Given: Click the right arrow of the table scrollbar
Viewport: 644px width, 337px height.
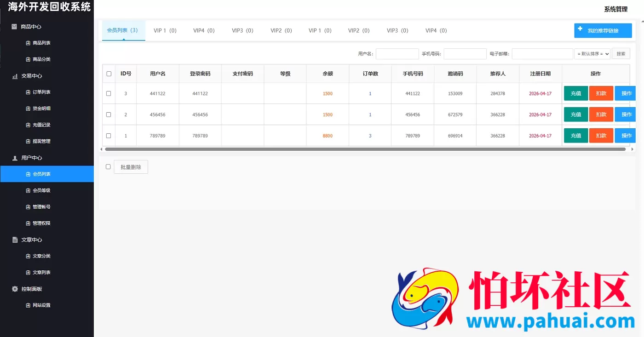Looking at the screenshot, I should point(632,149).
